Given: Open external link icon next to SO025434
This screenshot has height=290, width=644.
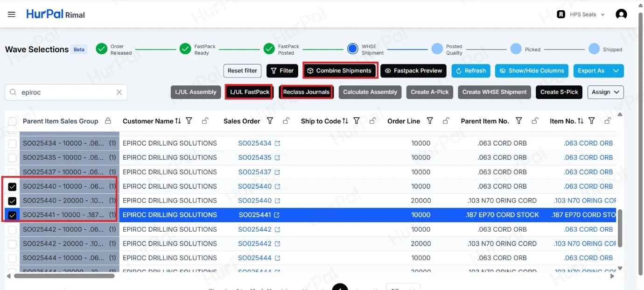Looking at the screenshot, I should (x=277, y=143).
